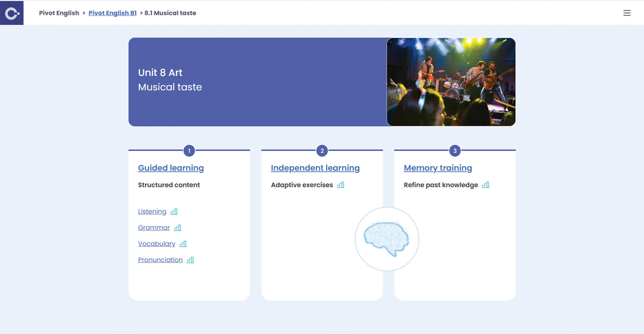Click the concert band photo
Image resolution: width=644 pixels, height=334 pixels.
(451, 82)
